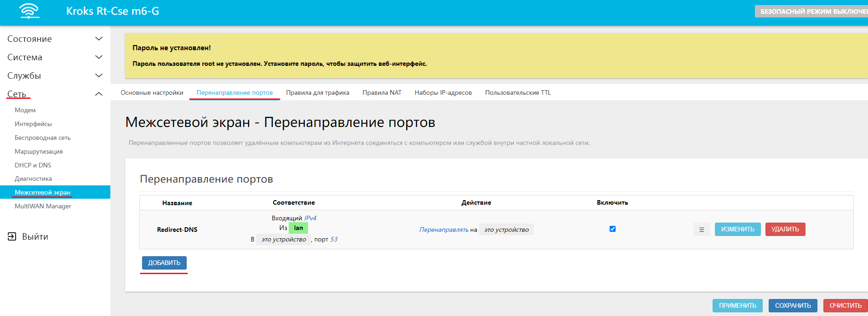Click the Redirect-DNS rule name
The width and height of the screenshot is (868, 316).
tap(177, 230)
